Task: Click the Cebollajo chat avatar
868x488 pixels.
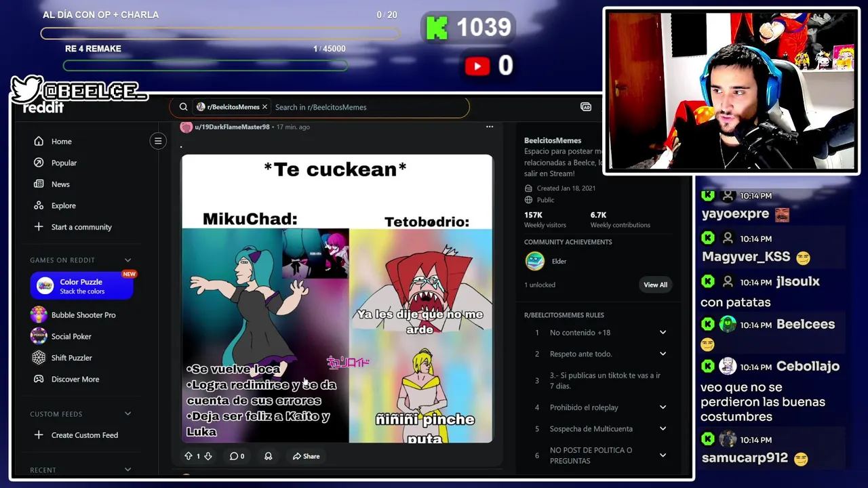Action: (x=728, y=366)
